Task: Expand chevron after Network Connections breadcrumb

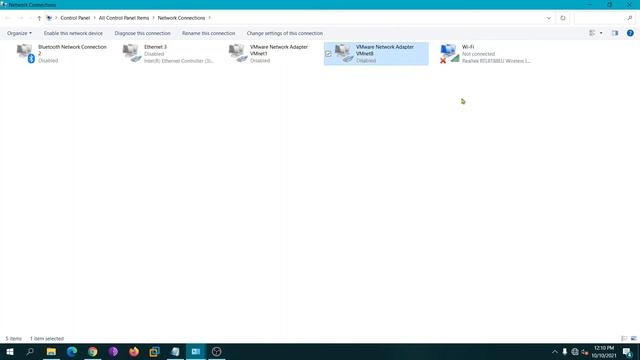Action: 210,18
